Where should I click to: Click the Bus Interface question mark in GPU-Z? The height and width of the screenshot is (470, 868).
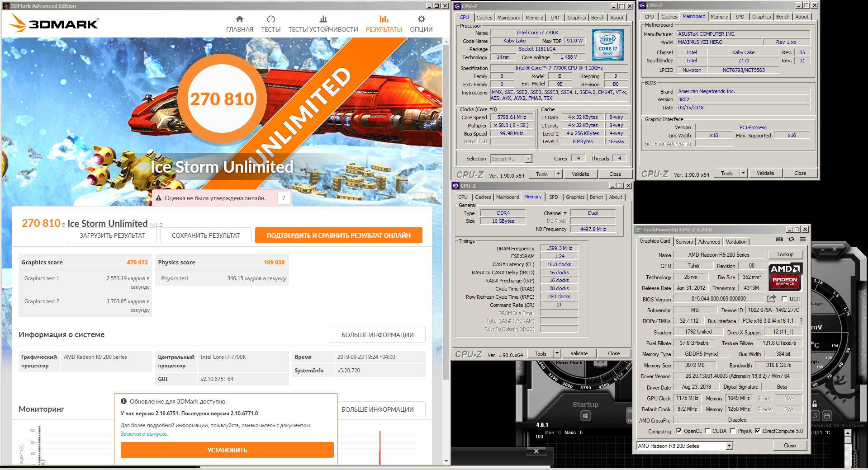click(801, 321)
